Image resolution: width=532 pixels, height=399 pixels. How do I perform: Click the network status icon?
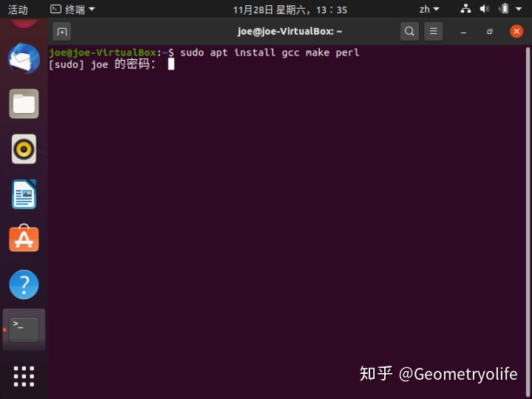(465, 9)
